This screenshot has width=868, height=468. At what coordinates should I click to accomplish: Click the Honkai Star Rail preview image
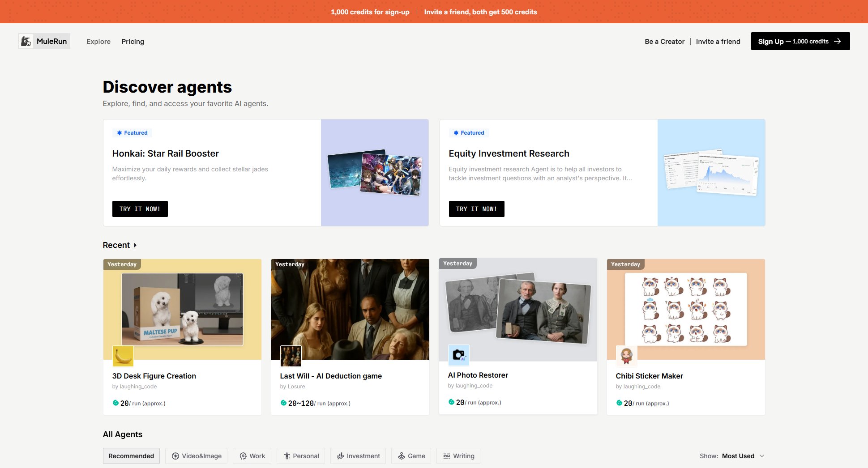pyautogui.click(x=375, y=173)
